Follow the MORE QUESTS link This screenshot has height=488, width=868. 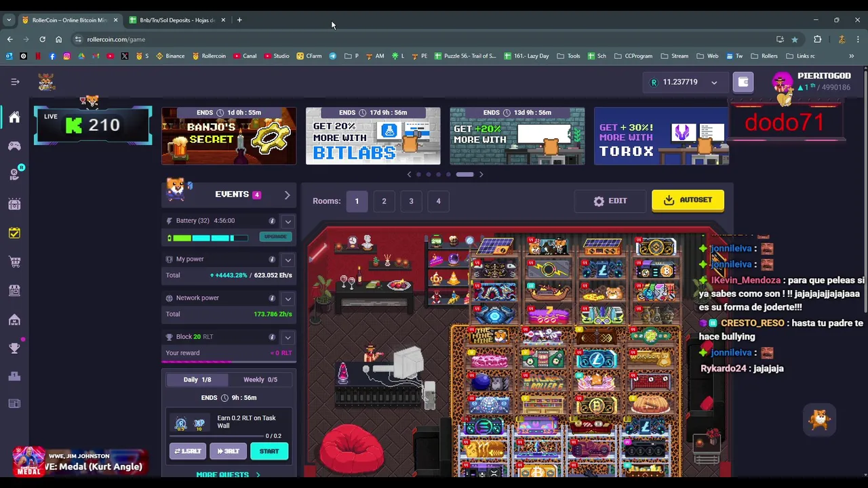pyautogui.click(x=228, y=474)
